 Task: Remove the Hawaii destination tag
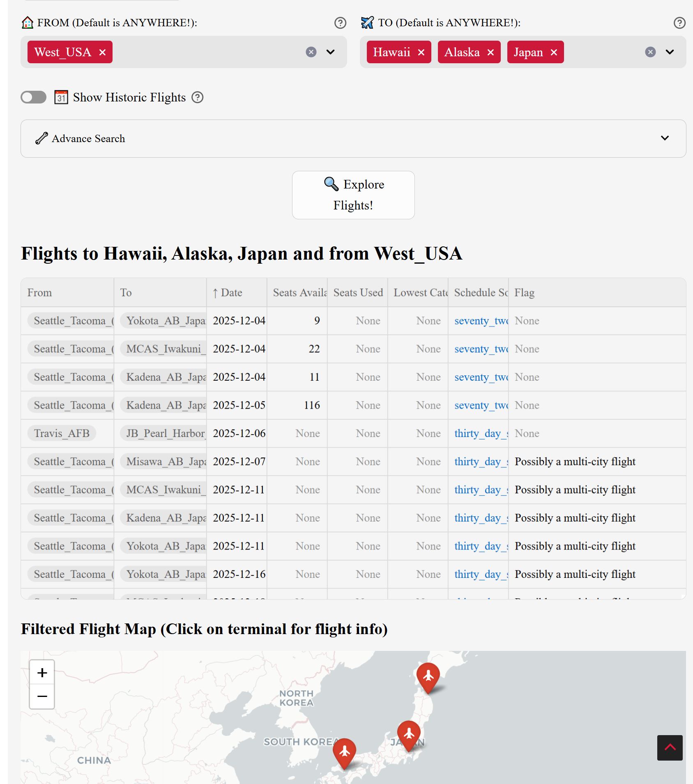point(421,53)
